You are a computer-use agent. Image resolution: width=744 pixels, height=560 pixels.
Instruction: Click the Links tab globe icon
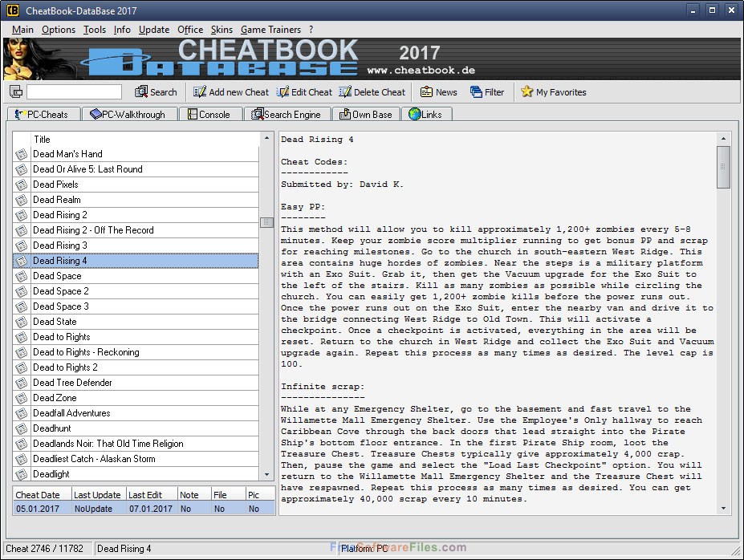pyautogui.click(x=415, y=114)
